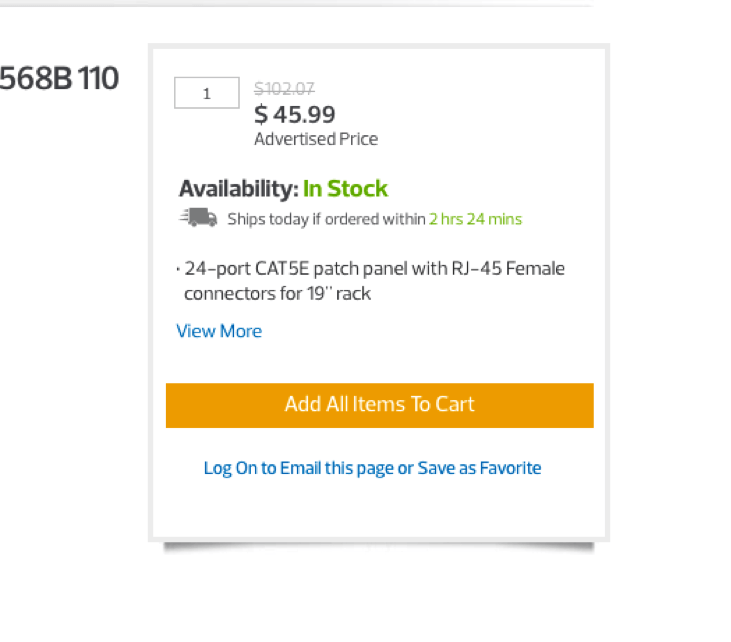This screenshot has height=642, width=731.
Task: Select the crossed-out $102.07 list price
Action: pyautogui.click(x=284, y=88)
